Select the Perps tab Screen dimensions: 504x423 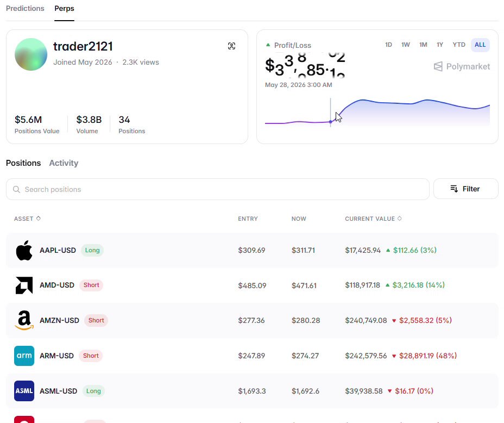pyautogui.click(x=64, y=8)
